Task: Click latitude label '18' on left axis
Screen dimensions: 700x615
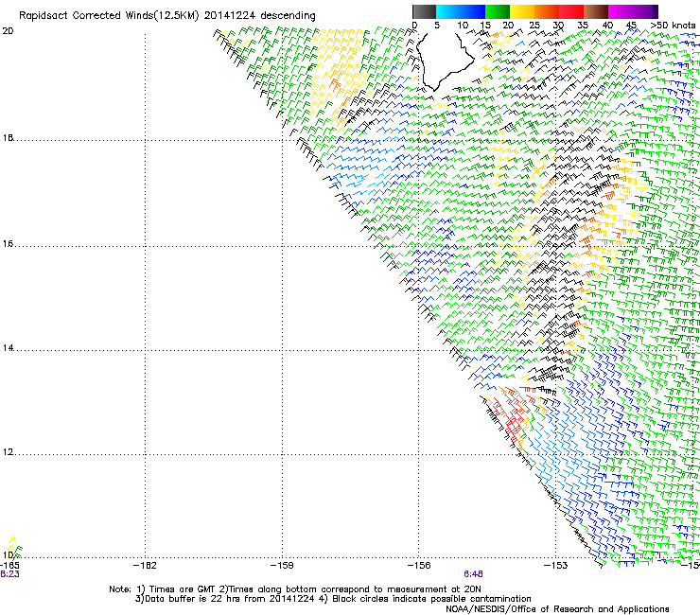Action: [8, 138]
